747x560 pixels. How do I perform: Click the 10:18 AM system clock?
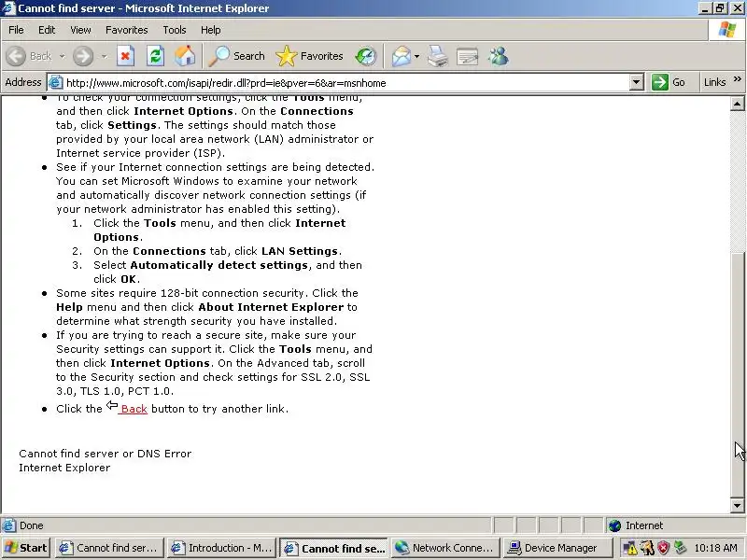pos(715,548)
